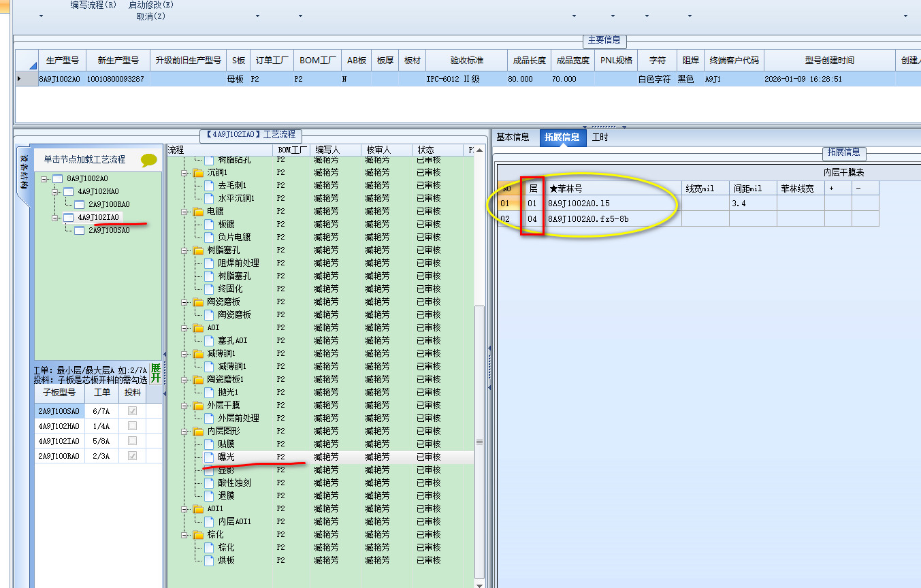921x588 pixels.
Task: Click 启动修改(E) in the top toolbar
Action: 151,5
